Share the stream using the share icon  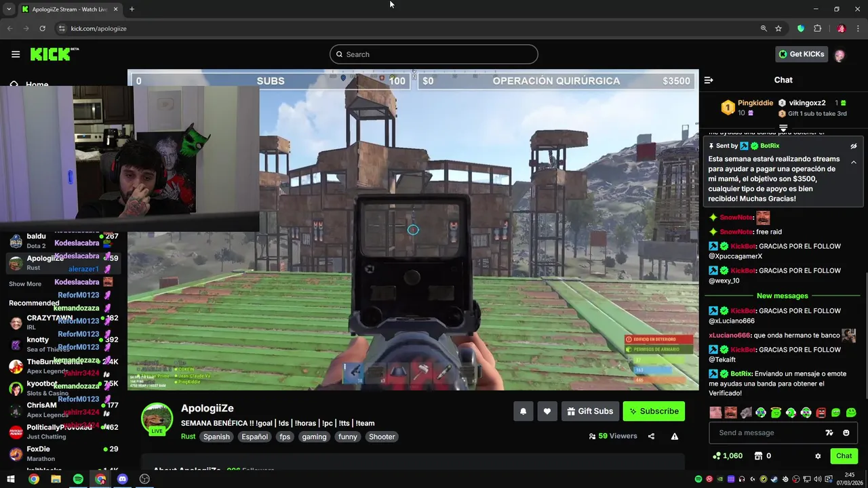(x=651, y=436)
